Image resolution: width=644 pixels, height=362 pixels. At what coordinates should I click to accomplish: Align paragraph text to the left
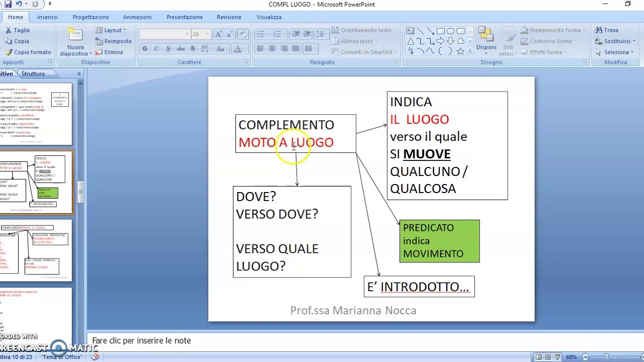pos(260,49)
